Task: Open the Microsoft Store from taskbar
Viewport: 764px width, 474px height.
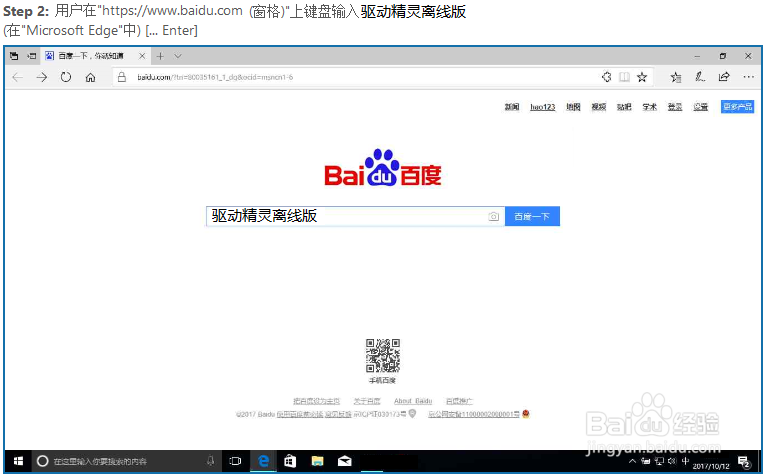Action: pyautogui.click(x=290, y=461)
